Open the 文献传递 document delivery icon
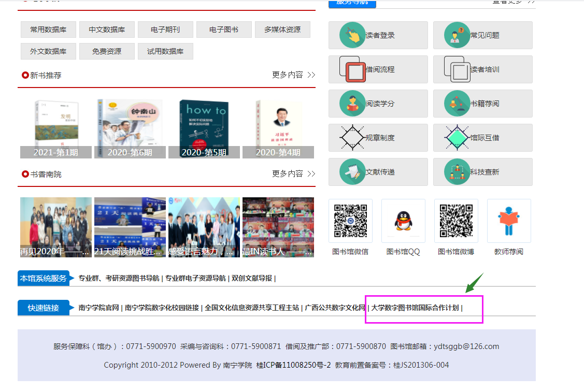Image resolution: width=584 pixels, height=392 pixels. [352, 172]
